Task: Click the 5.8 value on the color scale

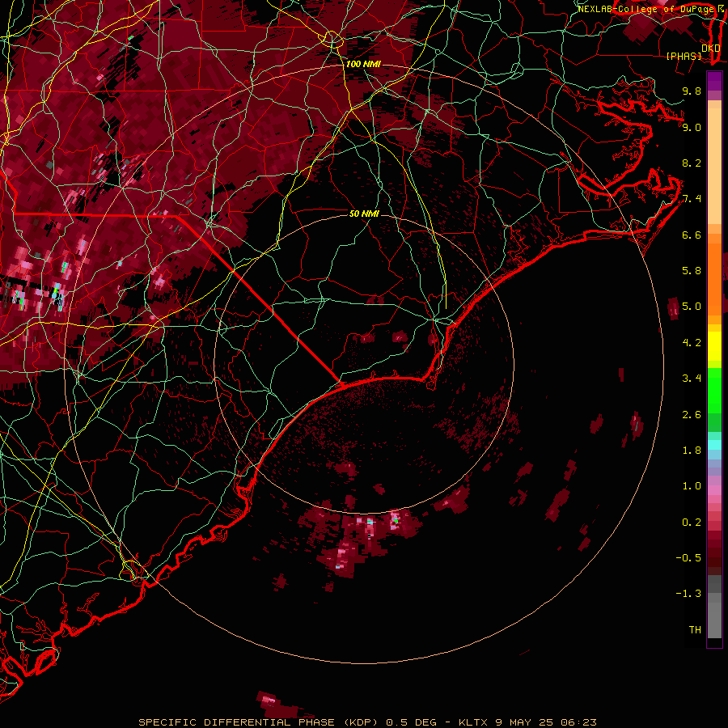Action: [692, 271]
